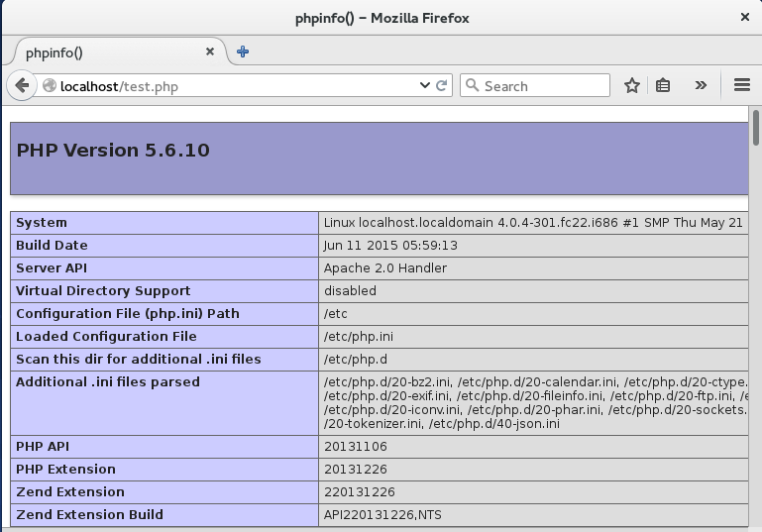This screenshot has height=532, width=762.
Task: Open a new tab with plus icon
Action: pos(243,52)
